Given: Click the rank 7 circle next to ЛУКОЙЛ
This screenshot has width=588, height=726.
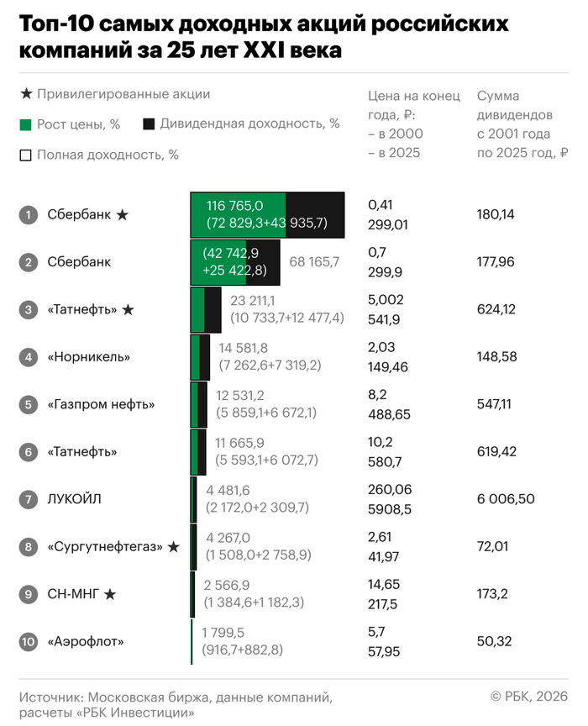Looking at the screenshot, I should click(29, 499).
